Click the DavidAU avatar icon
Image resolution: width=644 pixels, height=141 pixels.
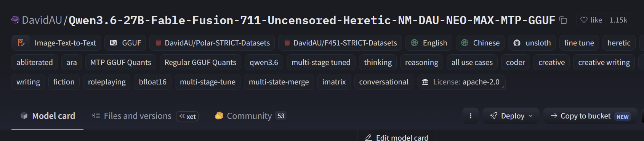tap(15, 20)
